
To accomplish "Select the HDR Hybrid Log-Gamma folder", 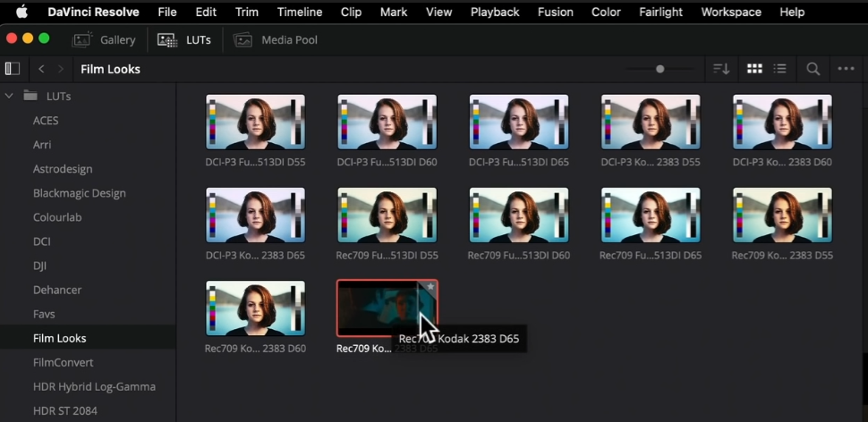I will [94, 386].
